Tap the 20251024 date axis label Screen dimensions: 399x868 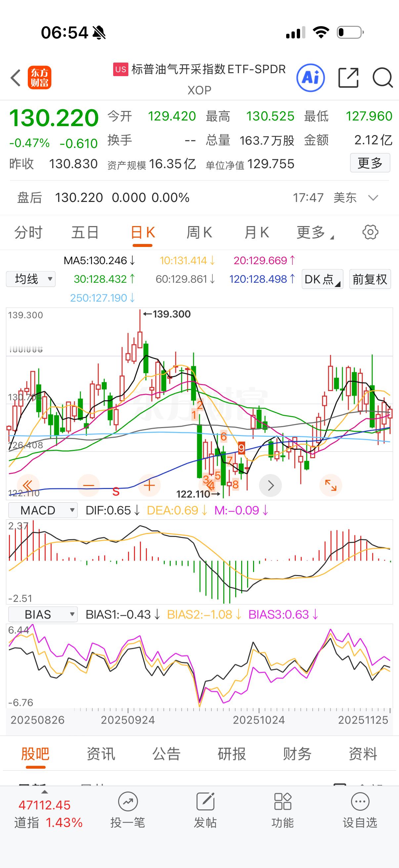click(259, 720)
